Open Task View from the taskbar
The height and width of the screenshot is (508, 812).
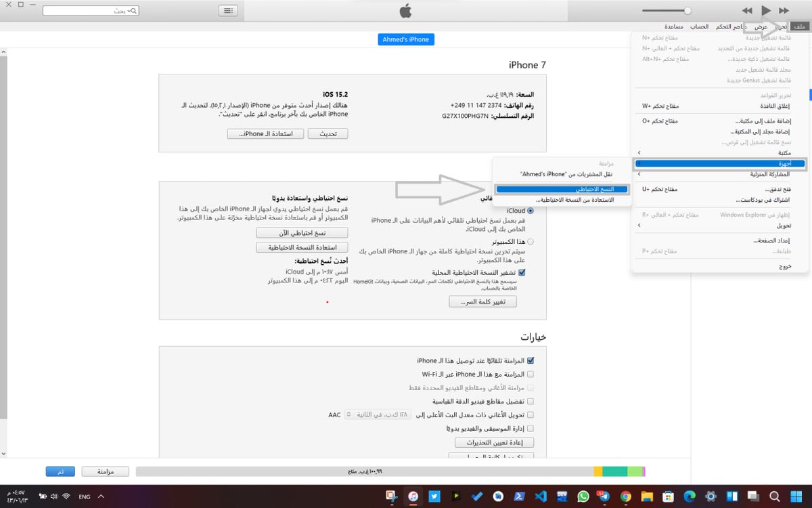(753, 496)
